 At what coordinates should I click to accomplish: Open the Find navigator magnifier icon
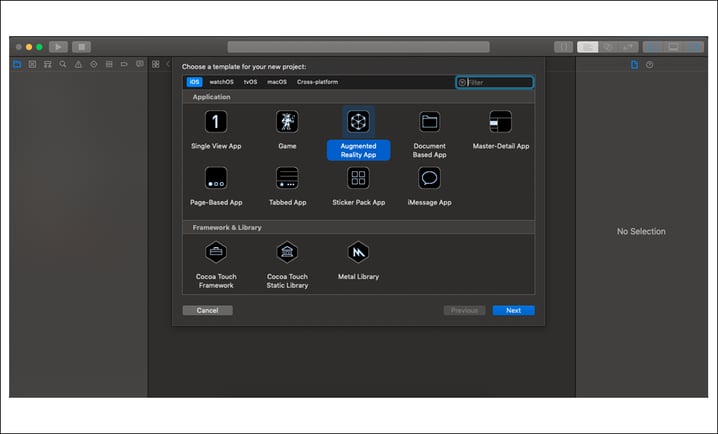pos(63,64)
